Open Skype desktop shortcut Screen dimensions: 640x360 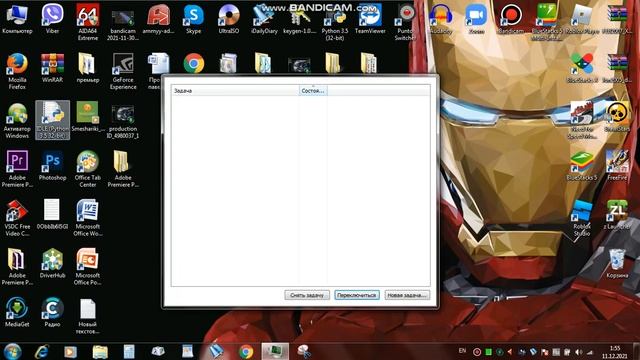[x=193, y=19]
